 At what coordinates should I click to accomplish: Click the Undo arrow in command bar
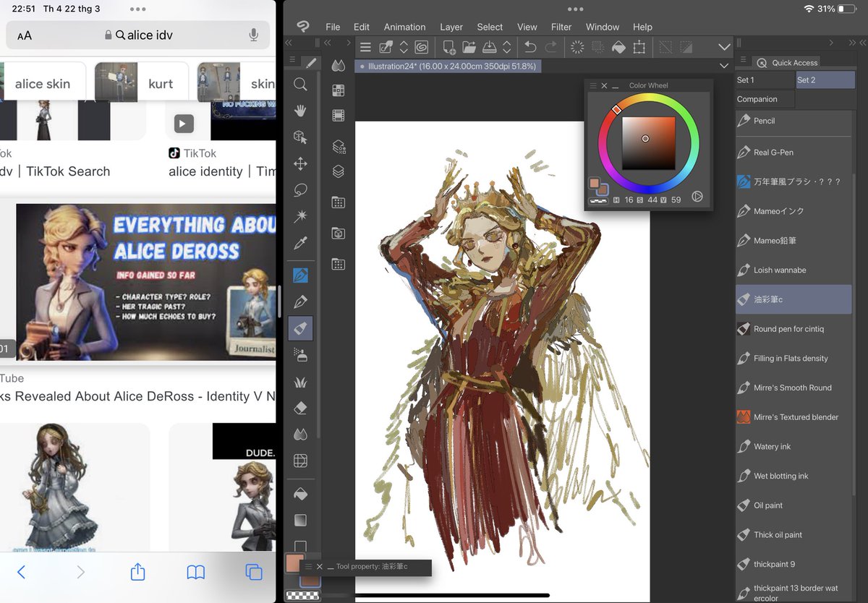click(x=530, y=47)
